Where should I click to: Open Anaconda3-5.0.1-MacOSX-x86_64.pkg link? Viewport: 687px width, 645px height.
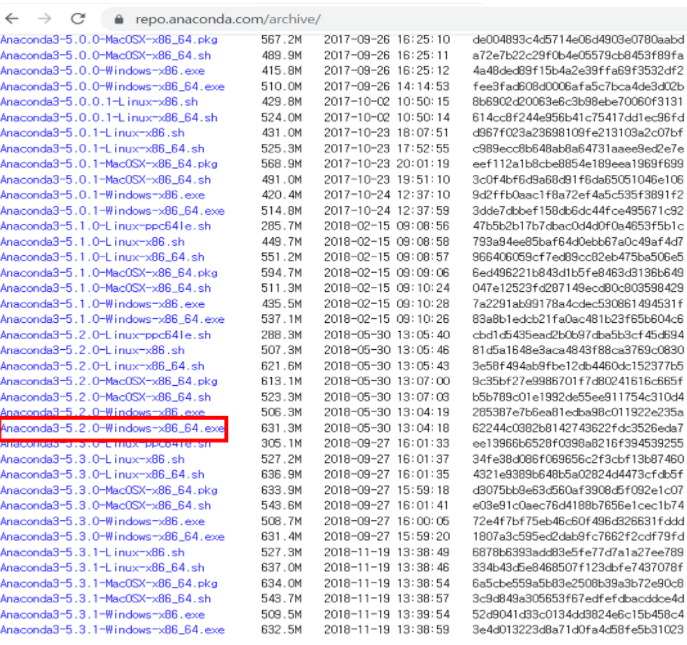pos(109,164)
